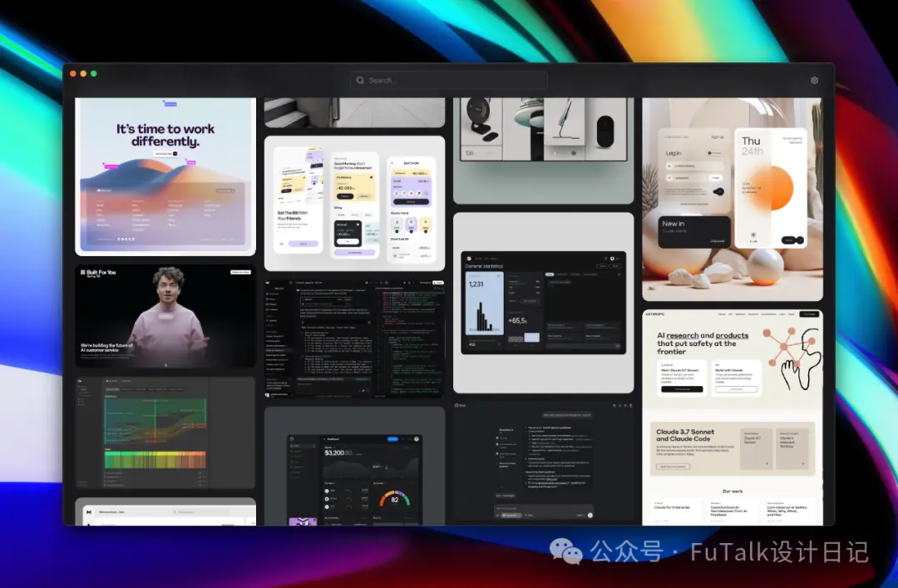
Task: Minimize the gallery window with yellow button
Action: (83, 73)
